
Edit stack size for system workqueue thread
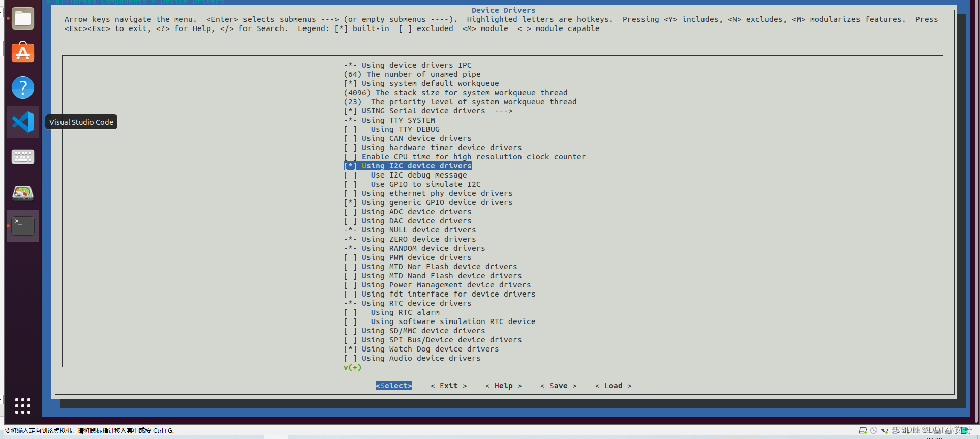tap(455, 93)
